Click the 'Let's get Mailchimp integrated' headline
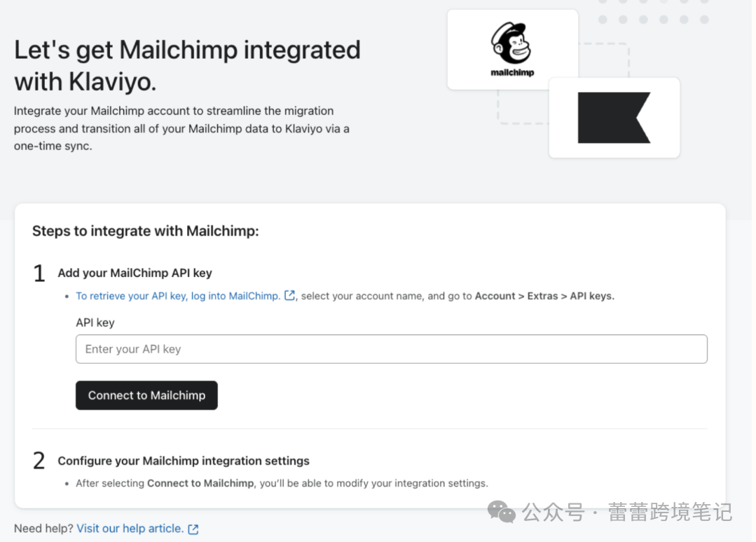 click(x=187, y=66)
